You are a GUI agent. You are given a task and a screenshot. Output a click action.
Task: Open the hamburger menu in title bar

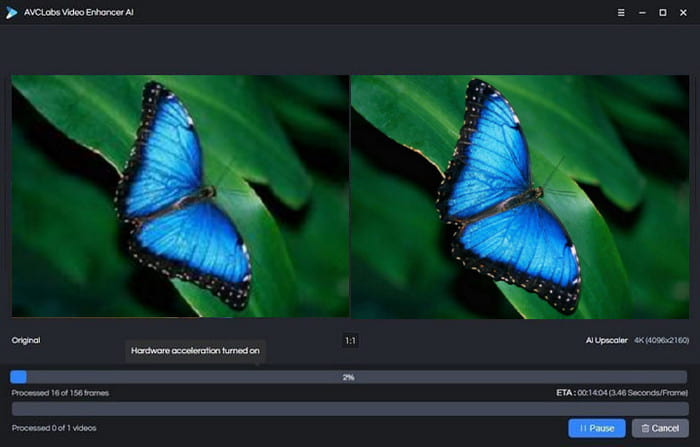(x=621, y=13)
